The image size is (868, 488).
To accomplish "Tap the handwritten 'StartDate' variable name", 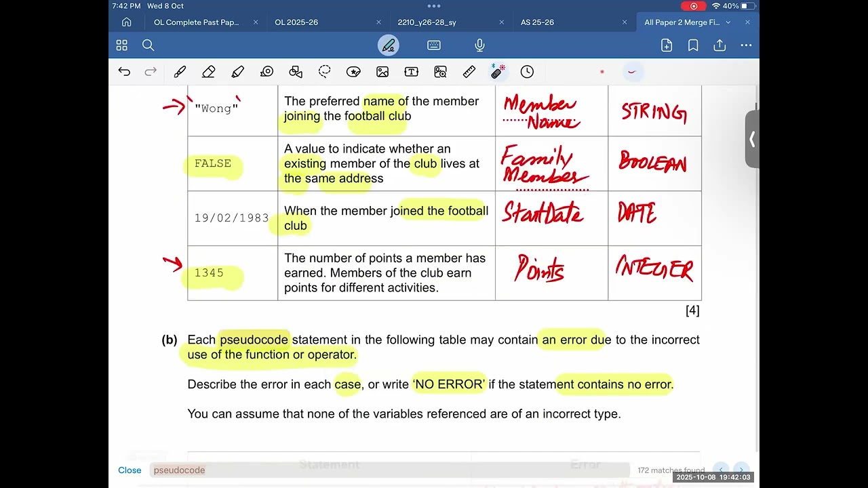I will (x=542, y=213).
